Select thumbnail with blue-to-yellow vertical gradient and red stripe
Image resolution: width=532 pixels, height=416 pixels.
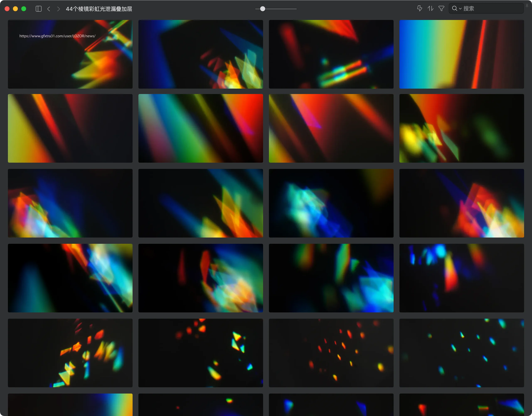[x=462, y=54]
